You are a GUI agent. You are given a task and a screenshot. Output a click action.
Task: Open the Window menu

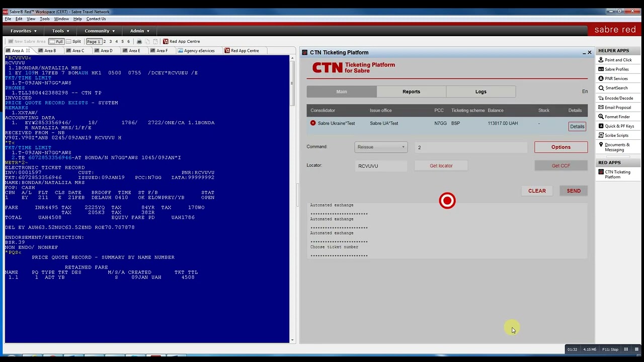pyautogui.click(x=61, y=19)
